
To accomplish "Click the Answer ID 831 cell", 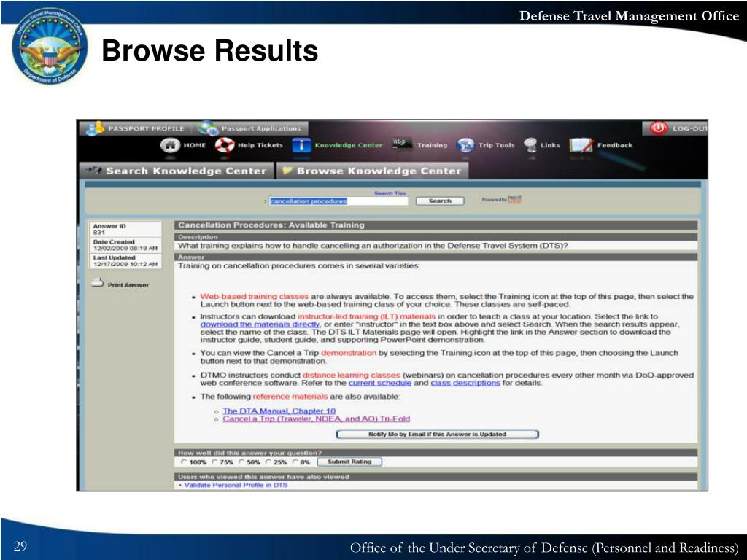I will pyautogui.click(x=125, y=230).
